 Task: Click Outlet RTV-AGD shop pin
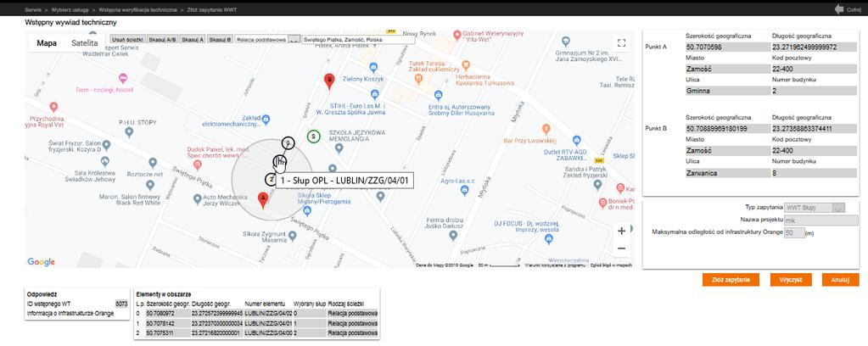coord(576,141)
